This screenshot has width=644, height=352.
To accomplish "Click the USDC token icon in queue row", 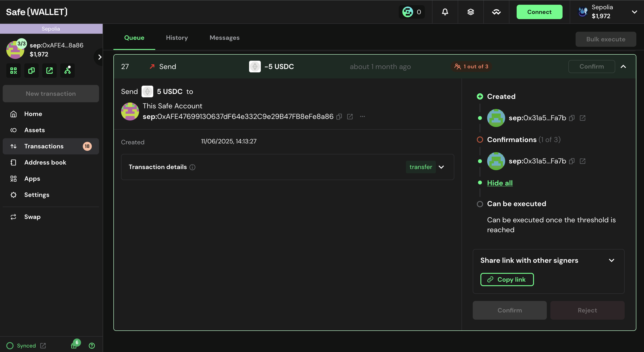I will (x=255, y=67).
